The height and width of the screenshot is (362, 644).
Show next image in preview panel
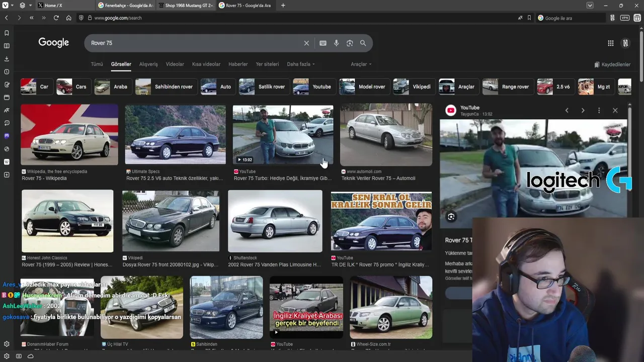(x=583, y=111)
